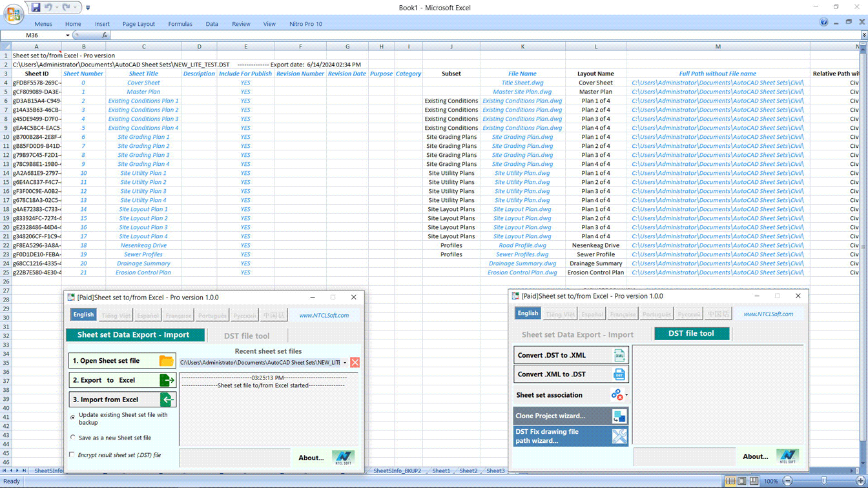Open the Undo history dropdown arrow

(57, 8)
